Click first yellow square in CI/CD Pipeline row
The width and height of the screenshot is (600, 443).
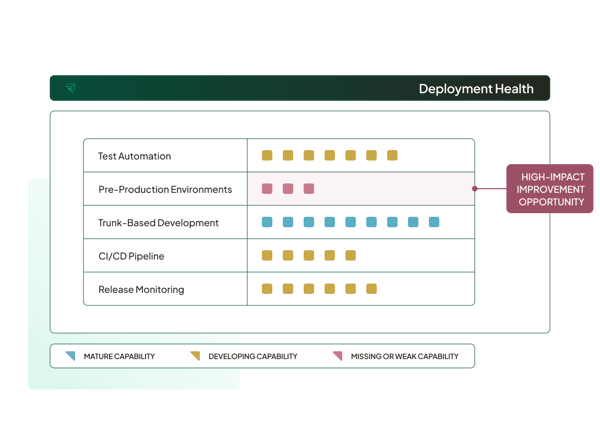point(267,255)
